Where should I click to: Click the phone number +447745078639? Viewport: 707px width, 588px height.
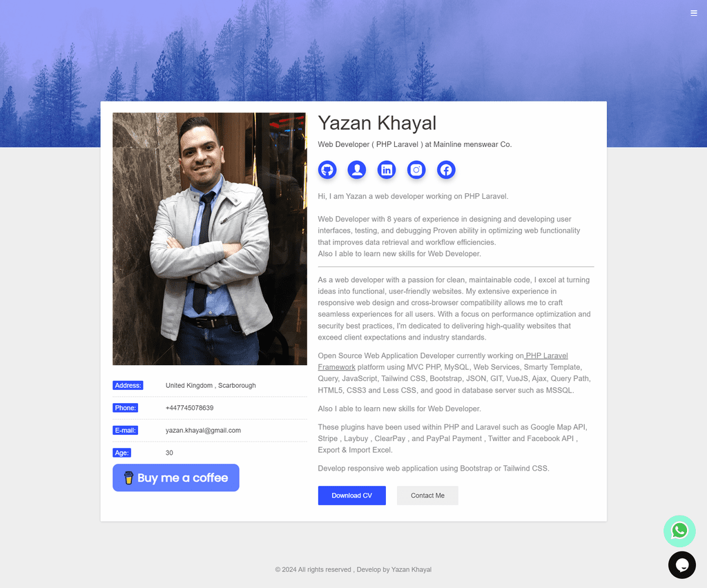[189, 408]
